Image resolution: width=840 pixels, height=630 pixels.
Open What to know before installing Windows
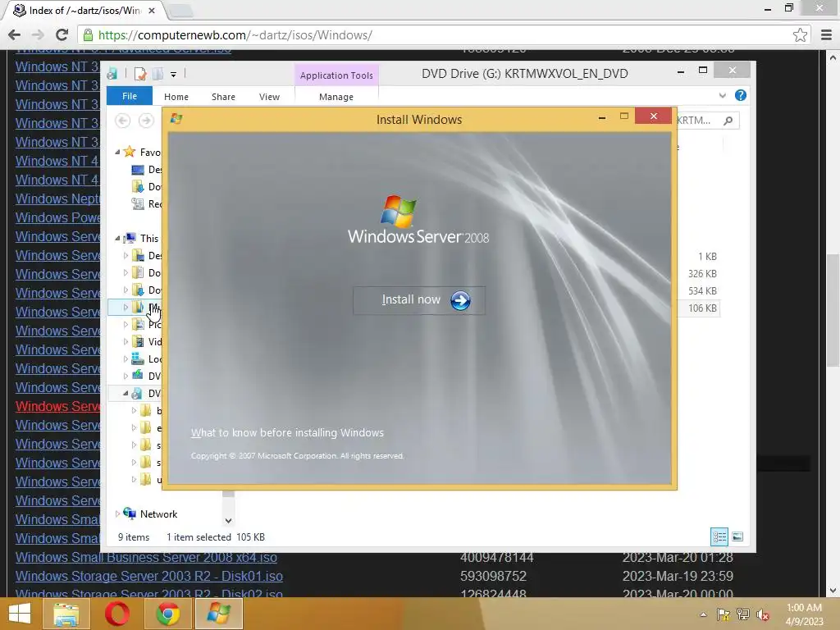[x=287, y=432]
